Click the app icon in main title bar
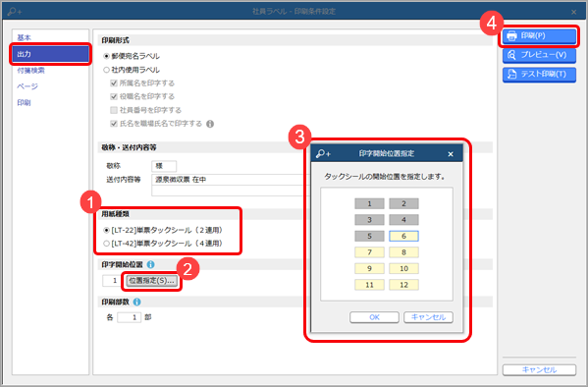 pyautogui.click(x=15, y=12)
